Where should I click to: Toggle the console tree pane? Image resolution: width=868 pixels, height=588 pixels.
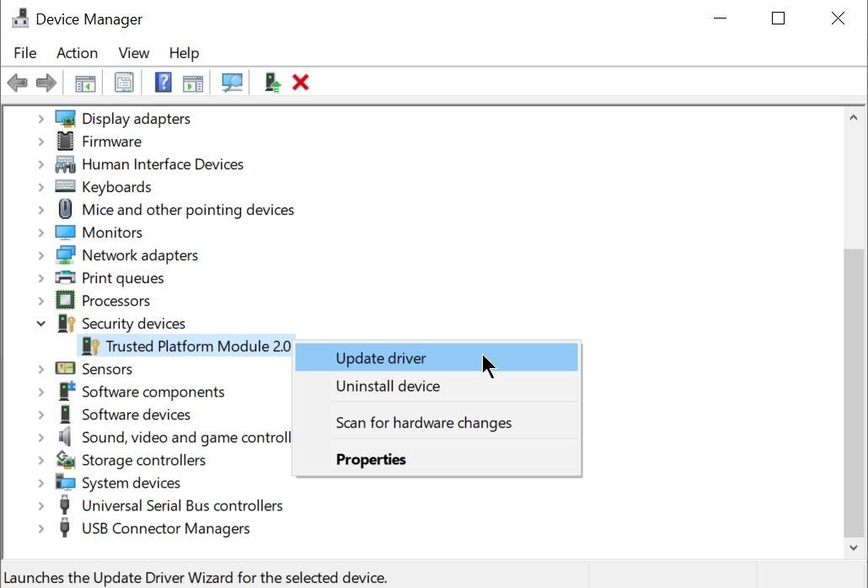[84, 82]
